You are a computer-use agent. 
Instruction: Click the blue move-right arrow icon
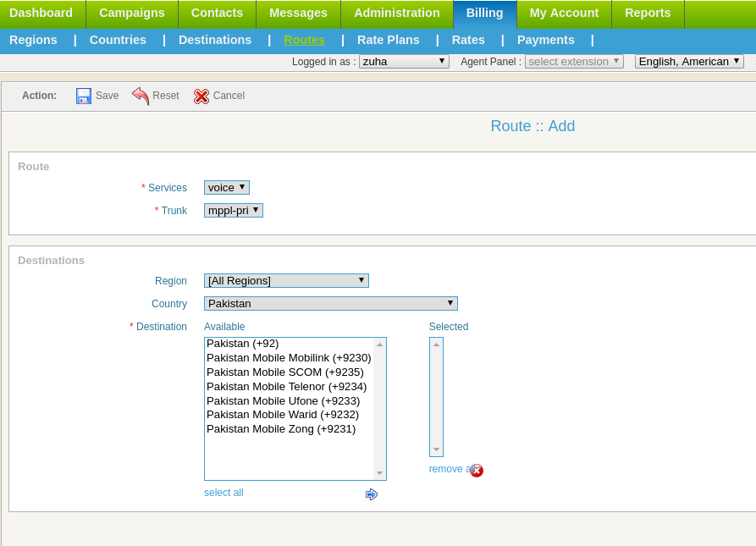(x=372, y=494)
